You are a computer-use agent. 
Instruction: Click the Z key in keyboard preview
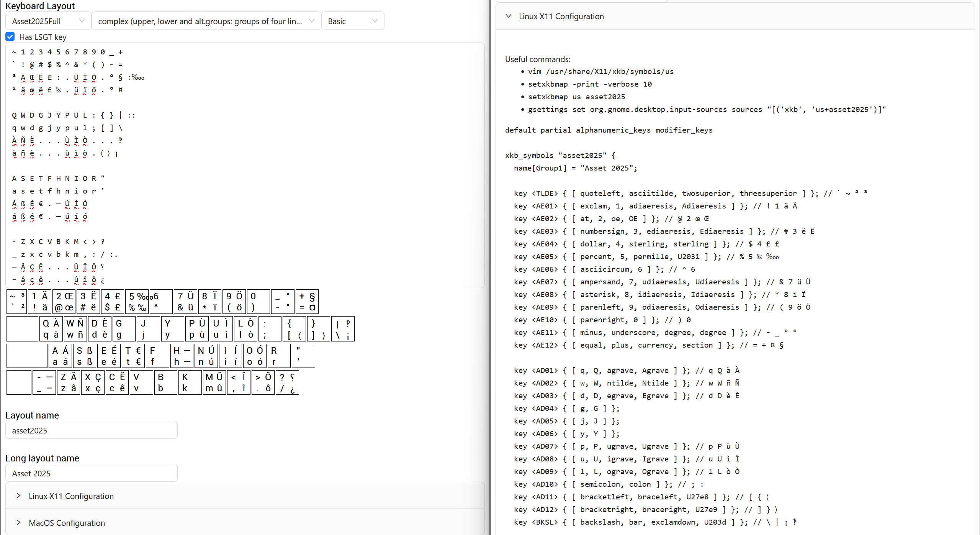tap(68, 382)
